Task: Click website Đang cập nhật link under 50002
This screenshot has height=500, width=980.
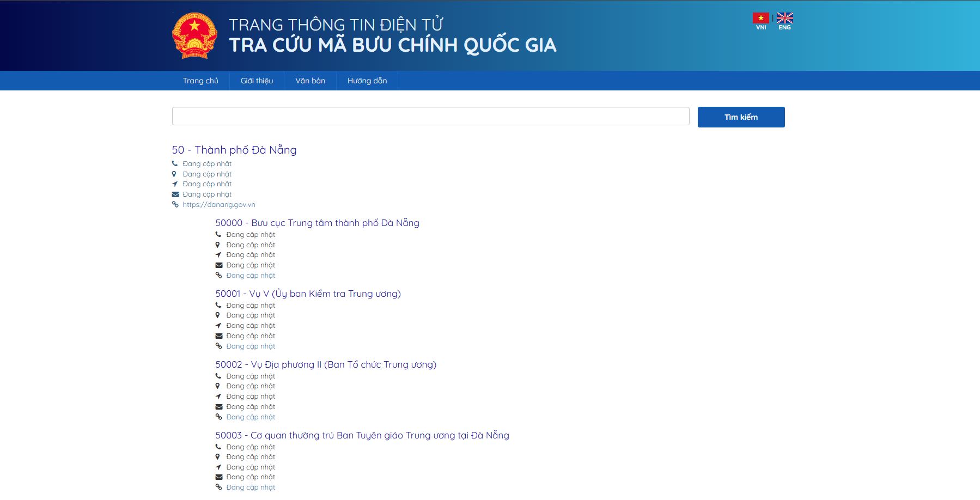Action: point(251,417)
